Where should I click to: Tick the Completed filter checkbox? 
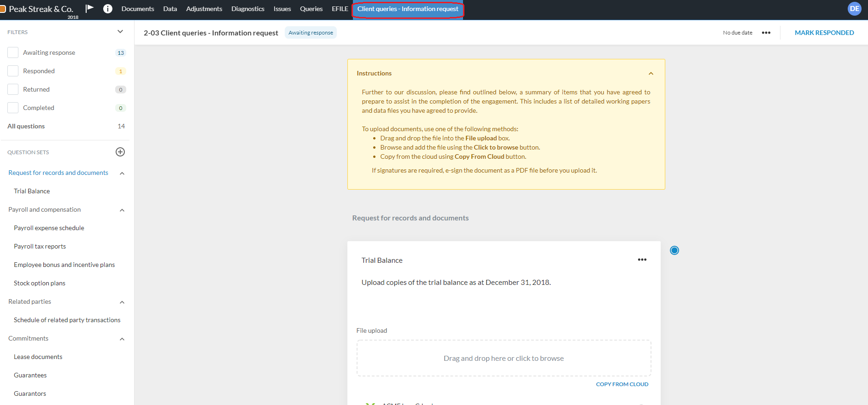tap(13, 108)
